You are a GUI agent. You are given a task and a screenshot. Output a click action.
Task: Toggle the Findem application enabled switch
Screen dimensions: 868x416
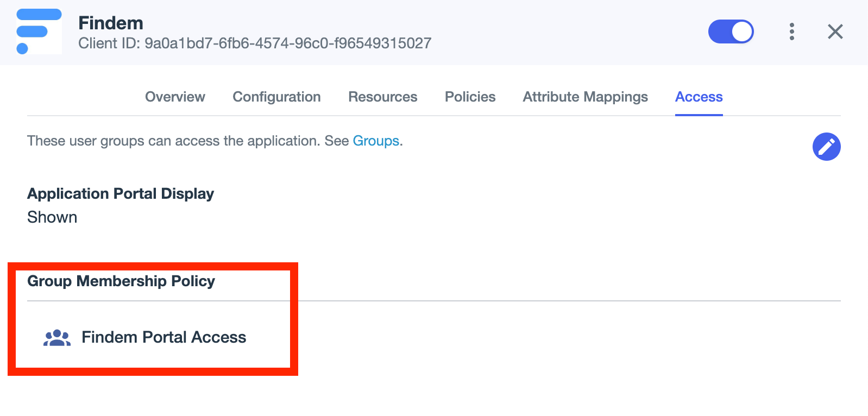[x=731, y=31]
